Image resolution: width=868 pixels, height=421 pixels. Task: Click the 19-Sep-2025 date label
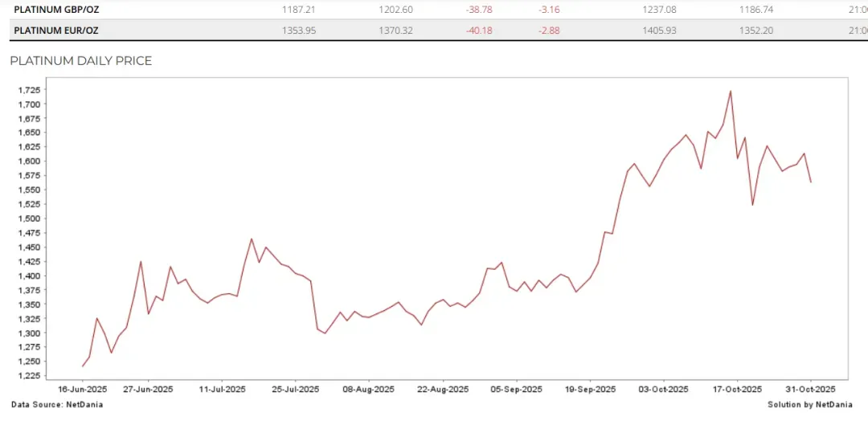590,389
